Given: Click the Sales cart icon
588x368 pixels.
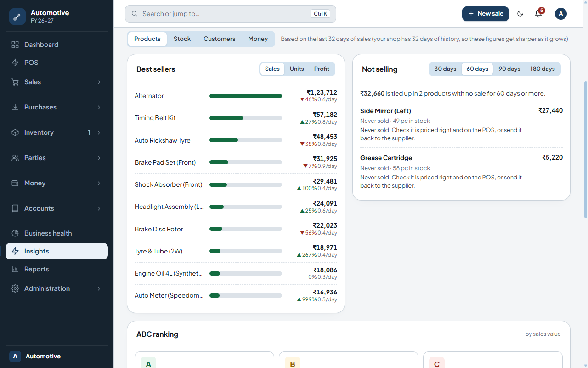Looking at the screenshot, I should (x=15, y=82).
